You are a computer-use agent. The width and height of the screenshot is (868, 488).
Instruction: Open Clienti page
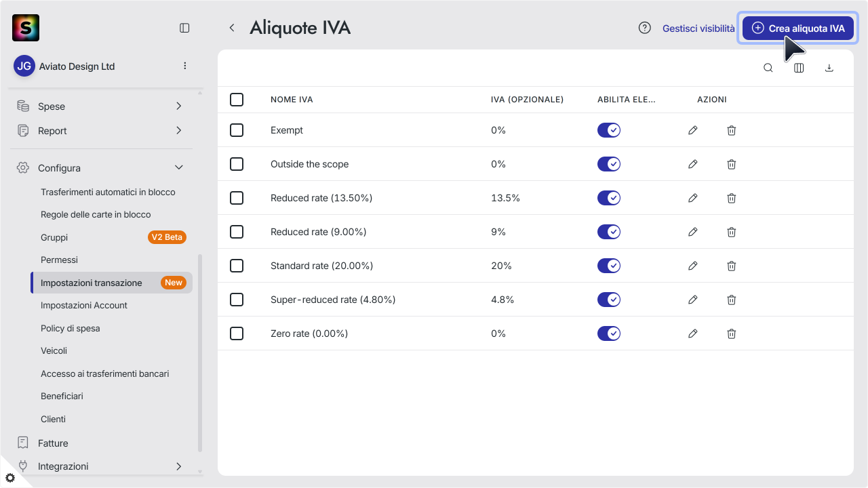tap(53, 420)
